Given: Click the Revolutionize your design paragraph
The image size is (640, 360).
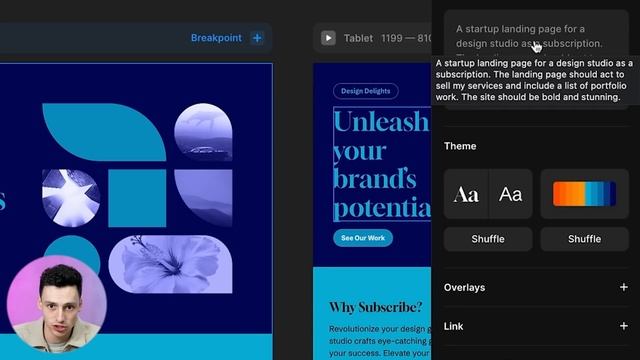Looking at the screenshot, I should [380, 341].
